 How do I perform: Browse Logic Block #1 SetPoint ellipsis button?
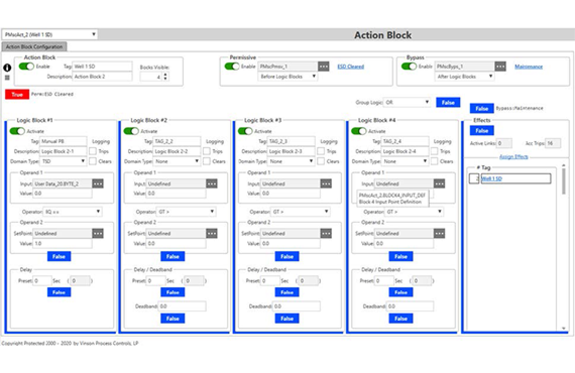click(x=98, y=233)
